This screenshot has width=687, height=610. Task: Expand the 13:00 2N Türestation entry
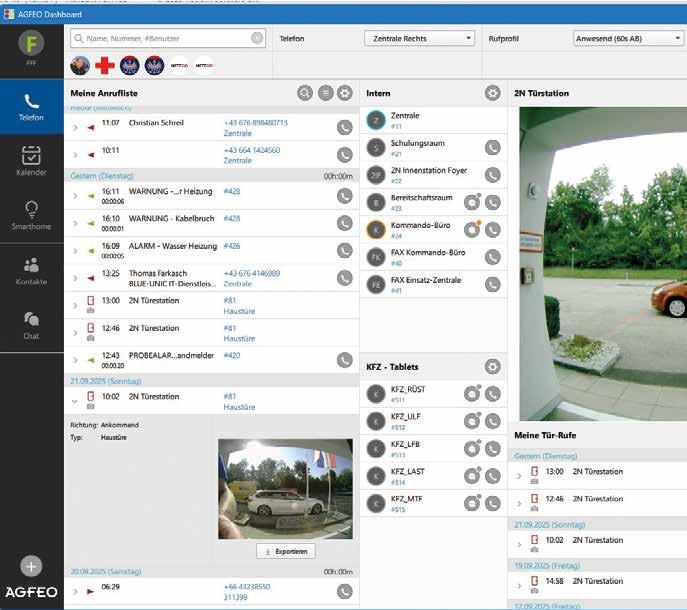coord(75,305)
